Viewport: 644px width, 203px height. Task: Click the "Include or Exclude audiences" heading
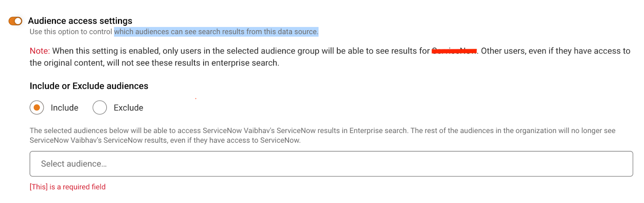(x=89, y=86)
